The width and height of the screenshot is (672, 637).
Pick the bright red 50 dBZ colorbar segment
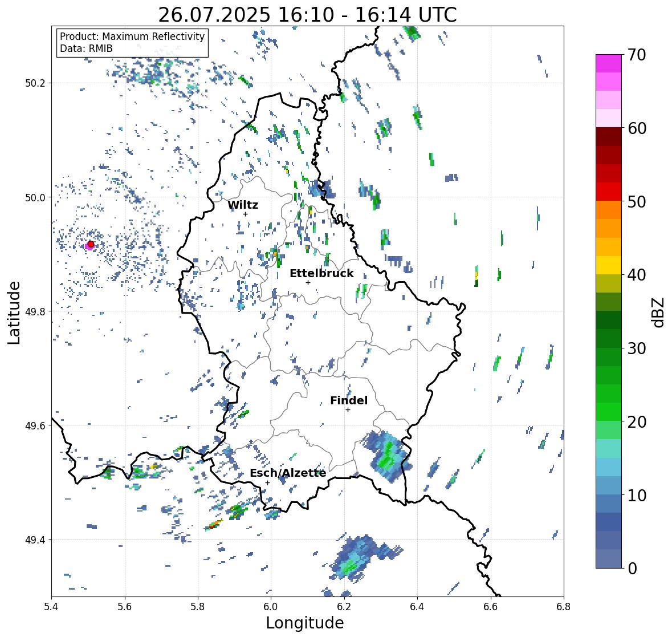click(x=609, y=192)
